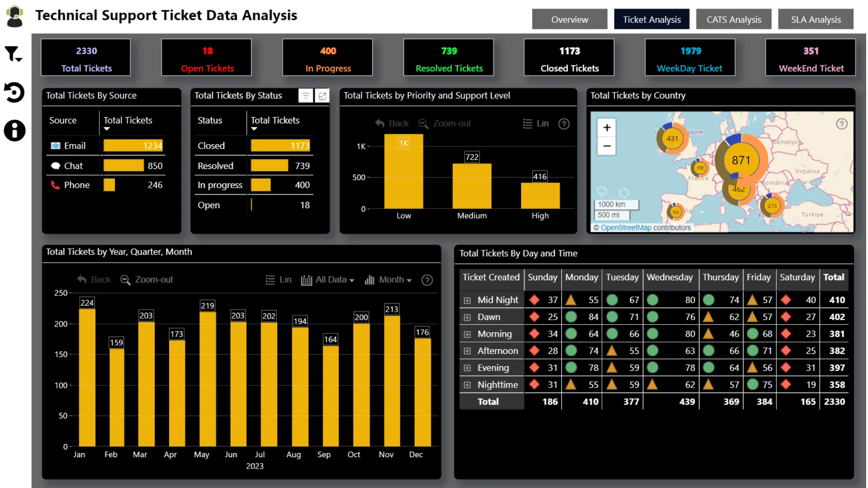868x488 pixels.
Task: Select Low priority bar
Action: click(404, 172)
